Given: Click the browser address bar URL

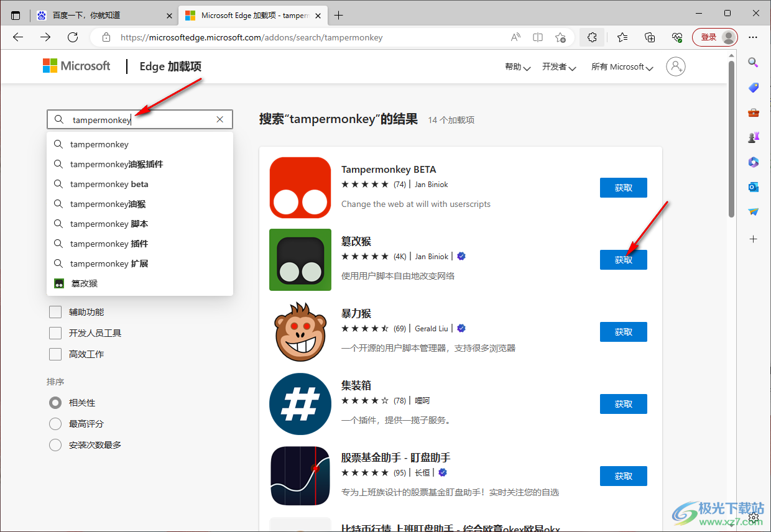Looking at the screenshot, I should tap(251, 37).
